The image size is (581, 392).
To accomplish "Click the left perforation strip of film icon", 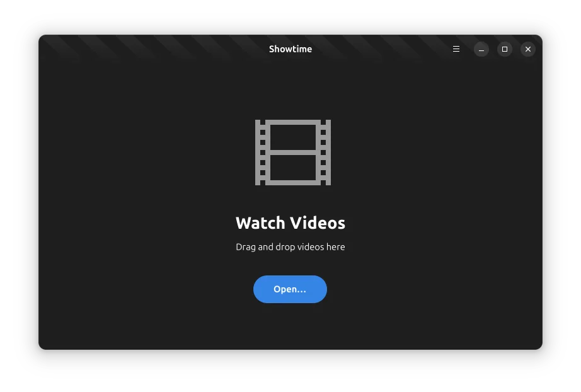I will (261, 153).
